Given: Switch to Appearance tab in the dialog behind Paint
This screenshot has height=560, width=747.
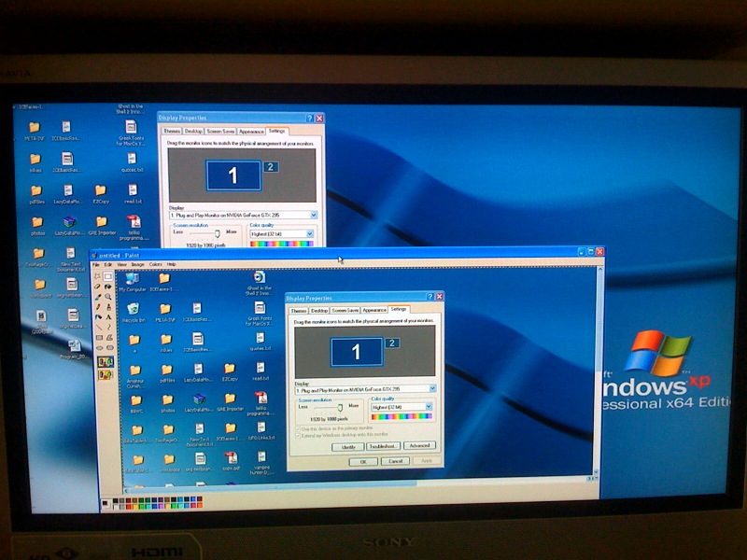Looking at the screenshot, I should [x=251, y=132].
